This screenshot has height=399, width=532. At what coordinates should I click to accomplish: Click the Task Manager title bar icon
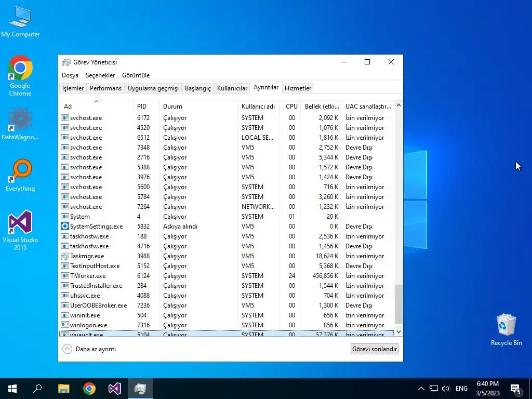[66, 62]
